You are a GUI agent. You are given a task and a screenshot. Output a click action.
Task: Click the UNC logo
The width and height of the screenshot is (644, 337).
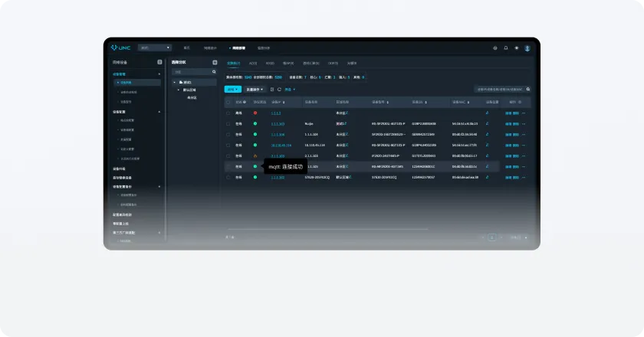point(120,47)
